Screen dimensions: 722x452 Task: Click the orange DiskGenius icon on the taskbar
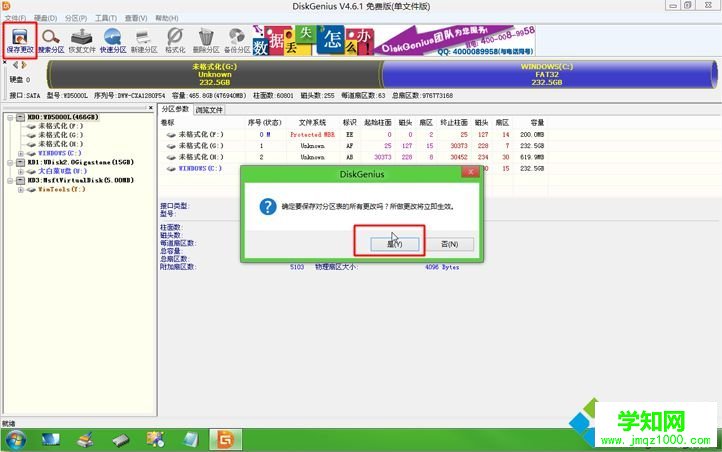pyautogui.click(x=225, y=440)
